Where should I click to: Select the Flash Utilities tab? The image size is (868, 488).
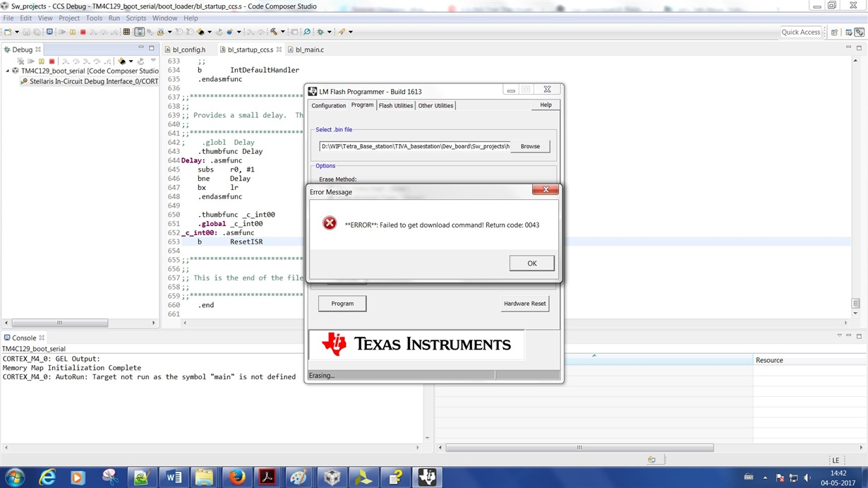coord(396,106)
